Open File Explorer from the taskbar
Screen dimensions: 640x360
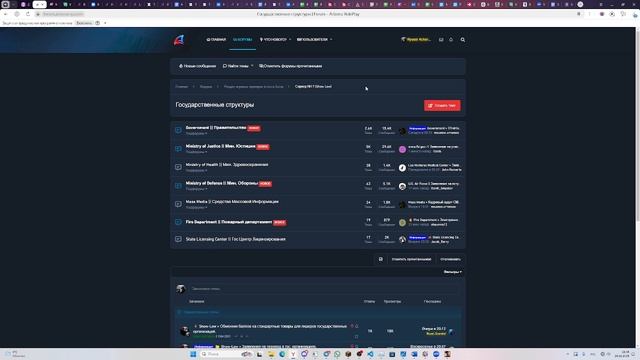(271, 354)
